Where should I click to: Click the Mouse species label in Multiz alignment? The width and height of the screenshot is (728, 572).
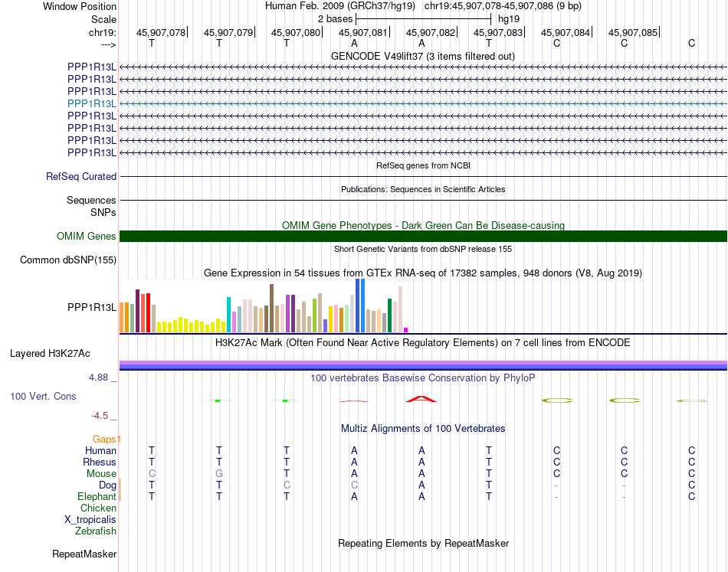pyautogui.click(x=101, y=474)
